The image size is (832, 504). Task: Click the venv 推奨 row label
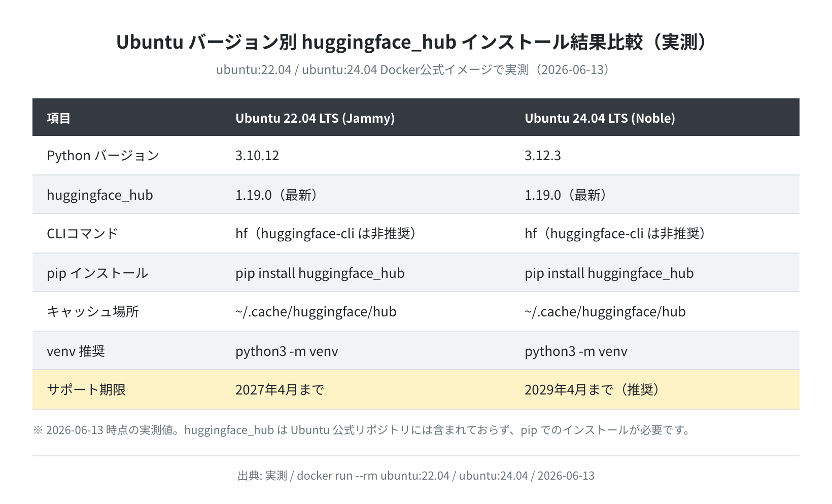pos(76,351)
